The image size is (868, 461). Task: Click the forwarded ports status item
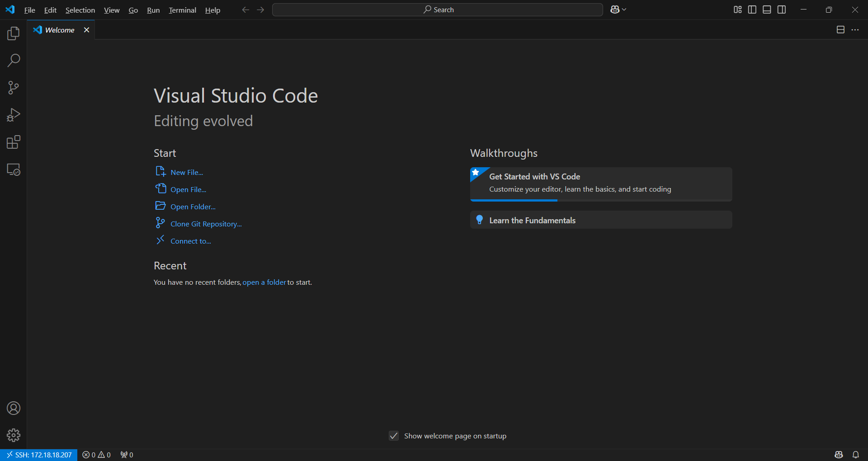(x=127, y=455)
